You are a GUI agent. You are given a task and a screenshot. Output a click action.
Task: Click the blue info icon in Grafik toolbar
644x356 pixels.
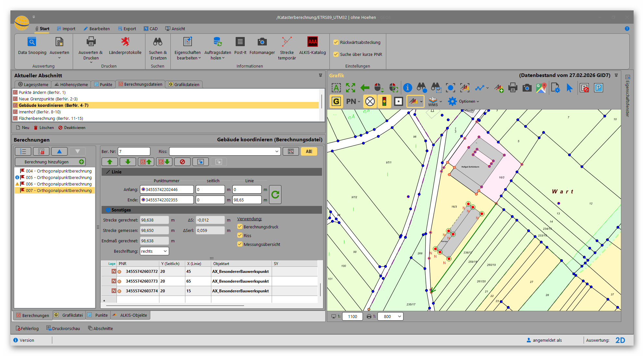pos(407,88)
